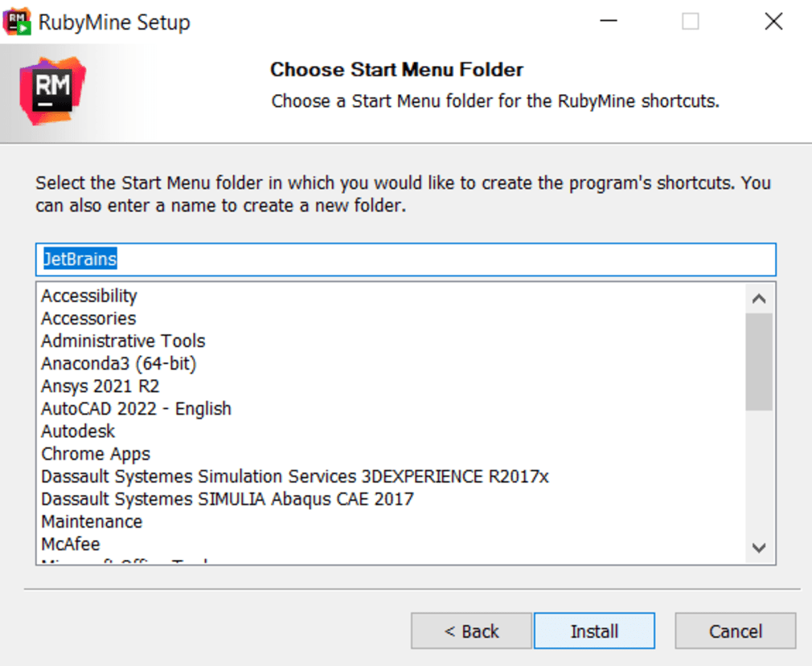
Task: Click the RubyMine RM logo in header
Action: pyautogui.click(x=53, y=90)
